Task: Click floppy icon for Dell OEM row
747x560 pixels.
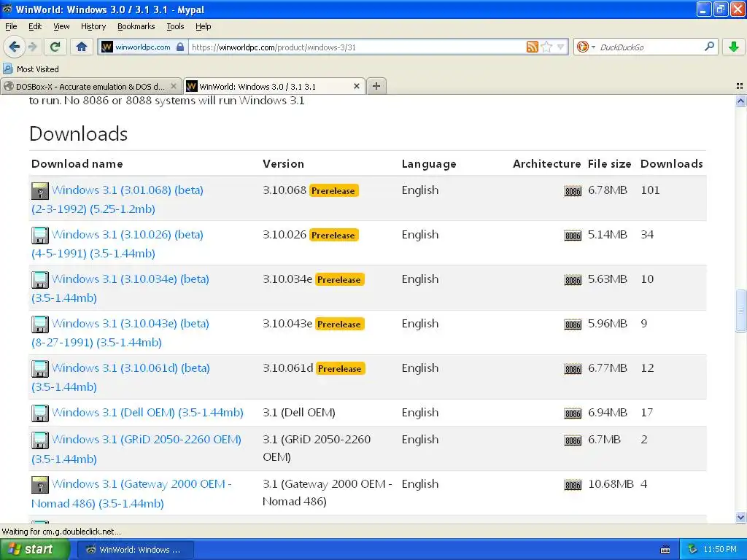Action: pyautogui.click(x=40, y=413)
